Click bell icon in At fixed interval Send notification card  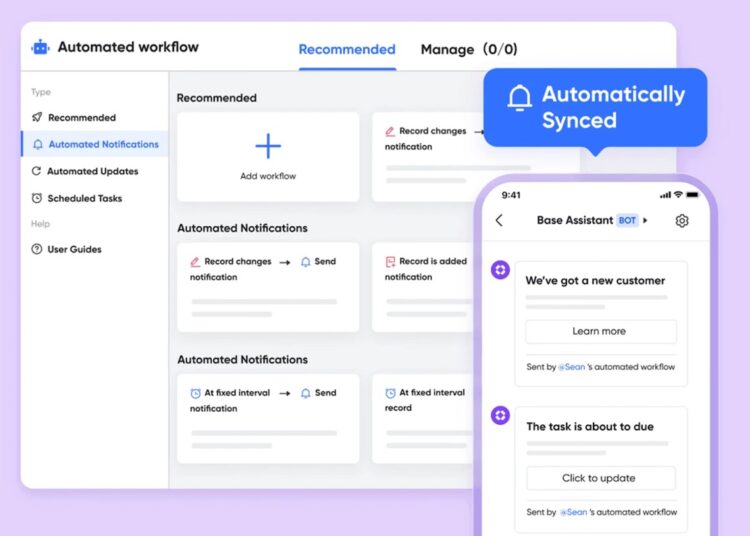[x=306, y=393]
